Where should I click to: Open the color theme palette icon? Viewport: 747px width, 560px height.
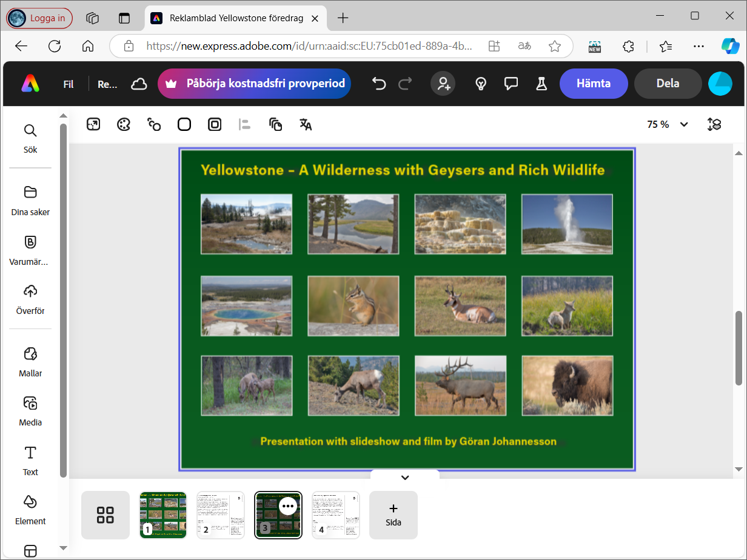[x=124, y=125]
